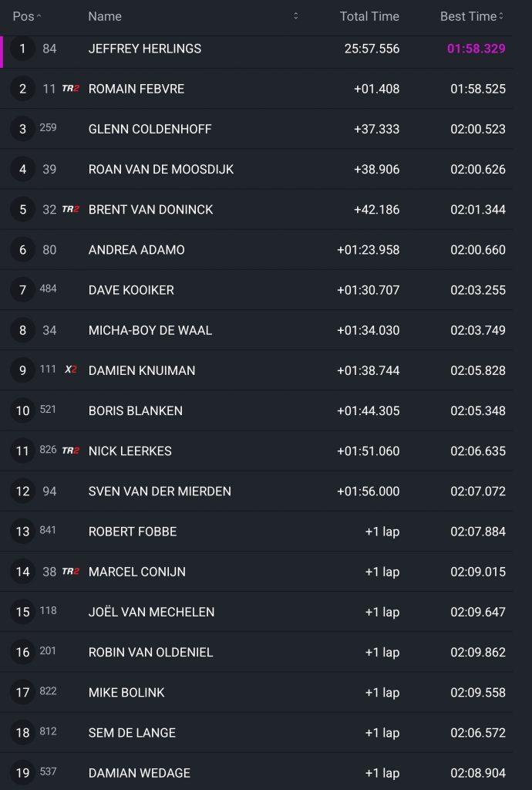Sort by the Pos column header
Viewport: 532px width, 790px height.
tap(27, 16)
